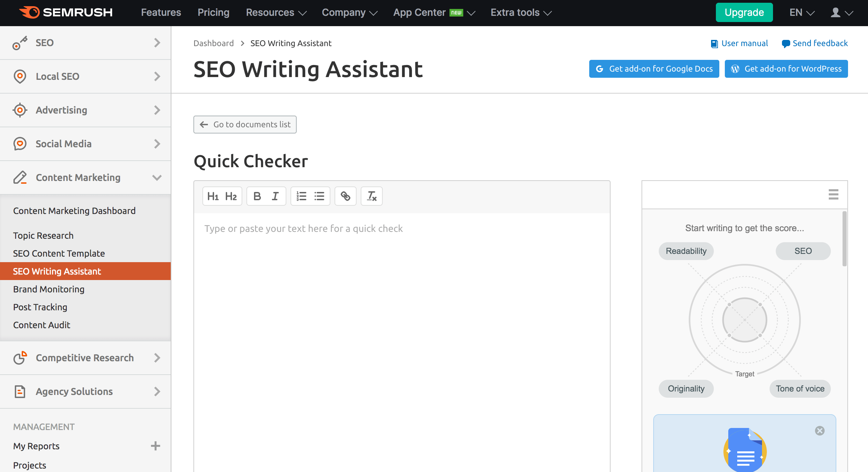Select the Tone of voice label
This screenshot has width=868, height=472.
click(x=800, y=389)
